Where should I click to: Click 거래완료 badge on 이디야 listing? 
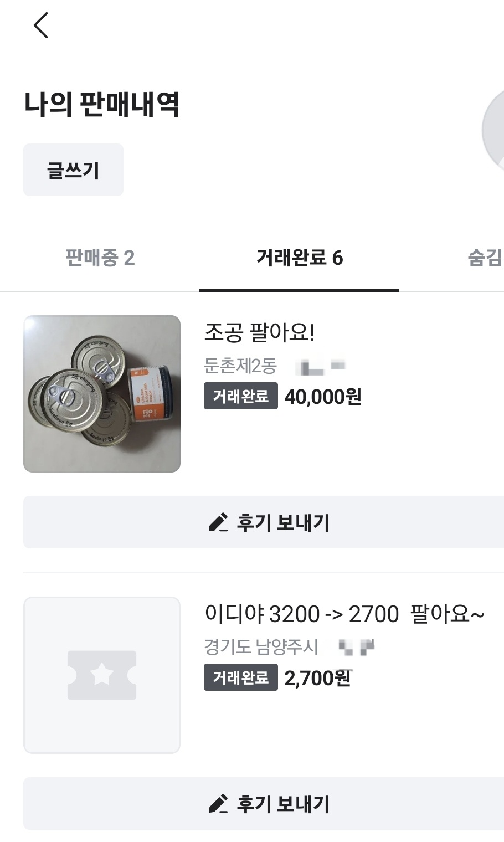pos(241,677)
